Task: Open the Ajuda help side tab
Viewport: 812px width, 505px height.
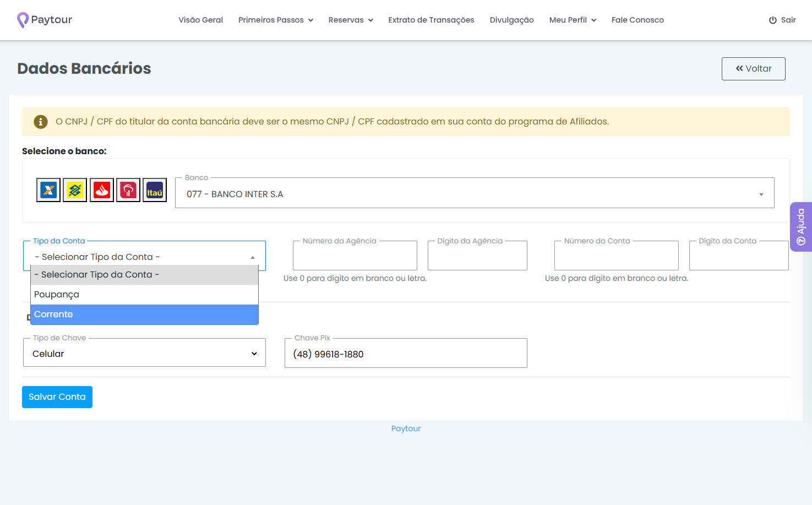Action: 801,227
